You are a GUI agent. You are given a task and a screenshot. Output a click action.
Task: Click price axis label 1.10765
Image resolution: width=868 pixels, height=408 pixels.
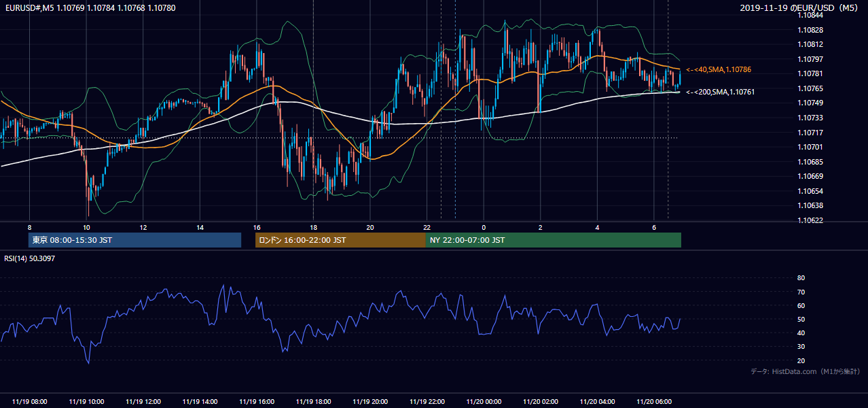tap(811, 88)
